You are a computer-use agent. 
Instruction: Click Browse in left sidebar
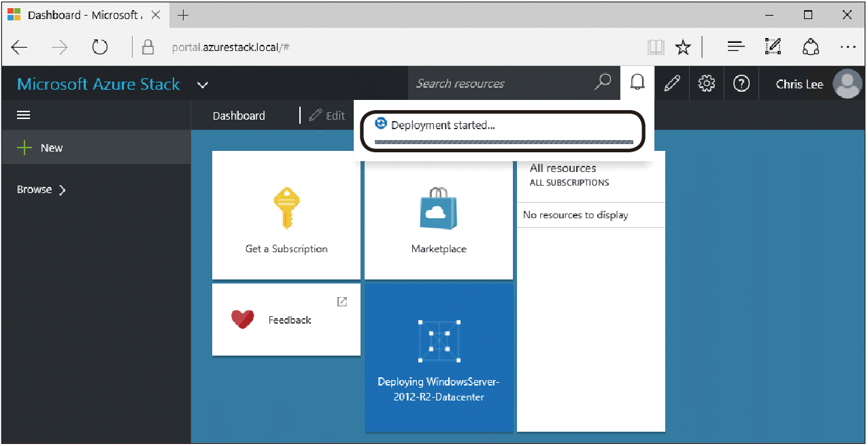coord(35,190)
